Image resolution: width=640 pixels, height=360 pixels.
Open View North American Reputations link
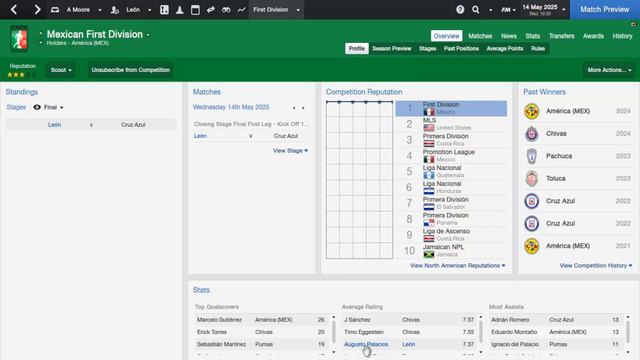pyautogui.click(x=458, y=266)
